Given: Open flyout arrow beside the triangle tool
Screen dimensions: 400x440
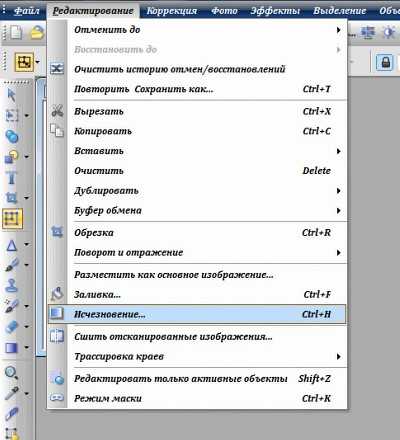Looking at the screenshot, I should click(x=27, y=244).
